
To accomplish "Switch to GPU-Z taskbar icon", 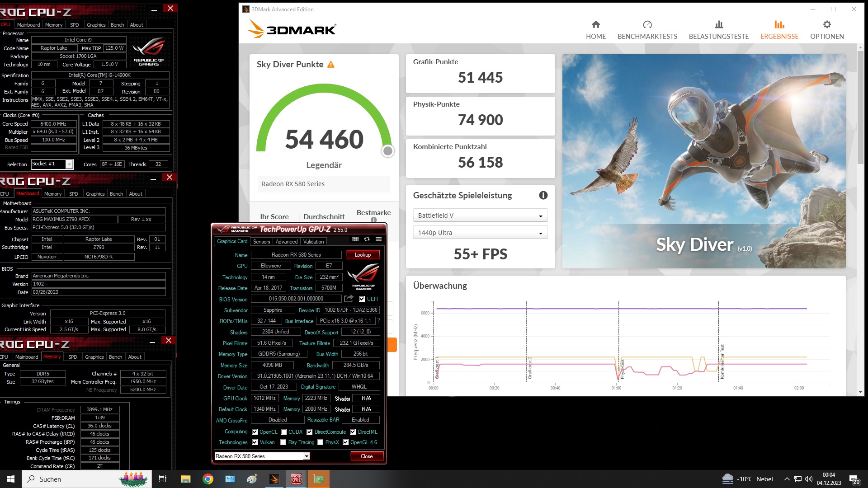I will (x=319, y=479).
